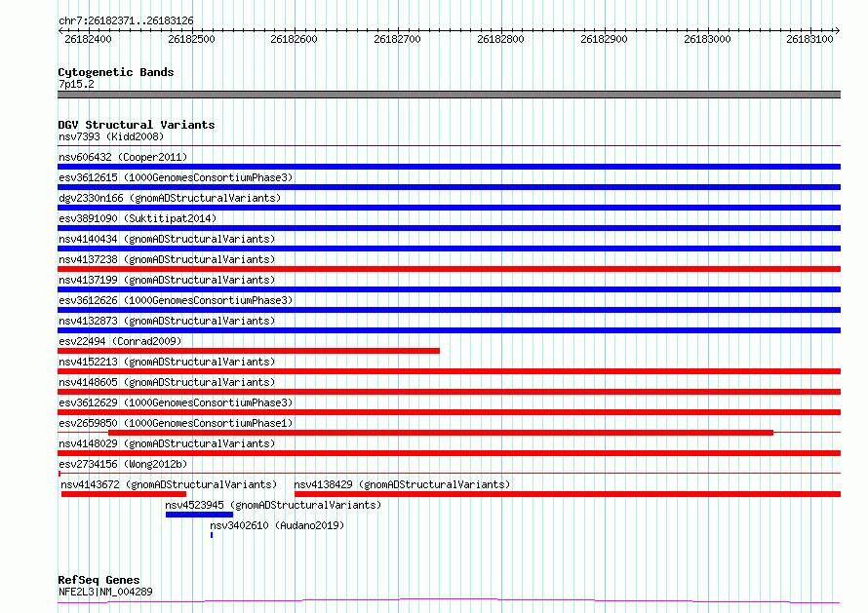
Task: Click the NFE2L3|NM_004289 gene label
Action: [x=105, y=592]
